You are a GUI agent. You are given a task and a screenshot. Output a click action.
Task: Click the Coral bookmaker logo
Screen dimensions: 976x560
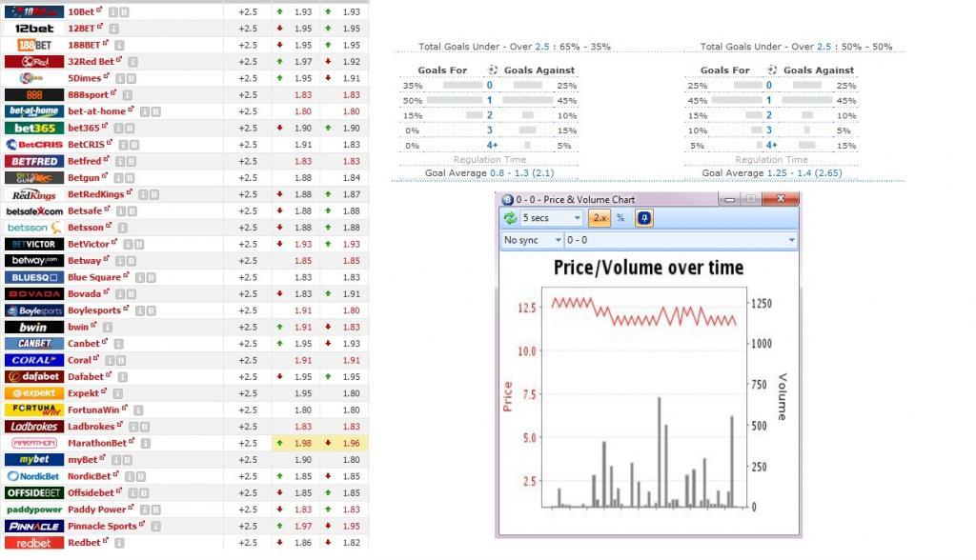pos(34,360)
